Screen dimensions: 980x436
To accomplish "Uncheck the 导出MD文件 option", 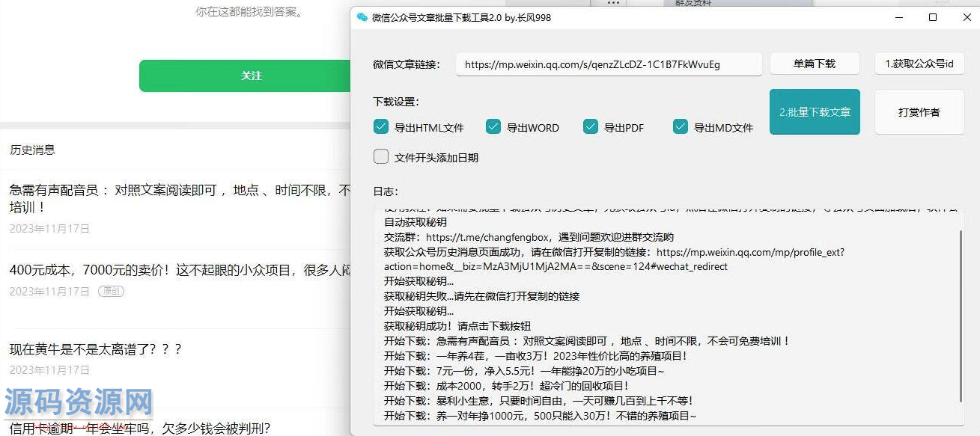I will coord(681,127).
